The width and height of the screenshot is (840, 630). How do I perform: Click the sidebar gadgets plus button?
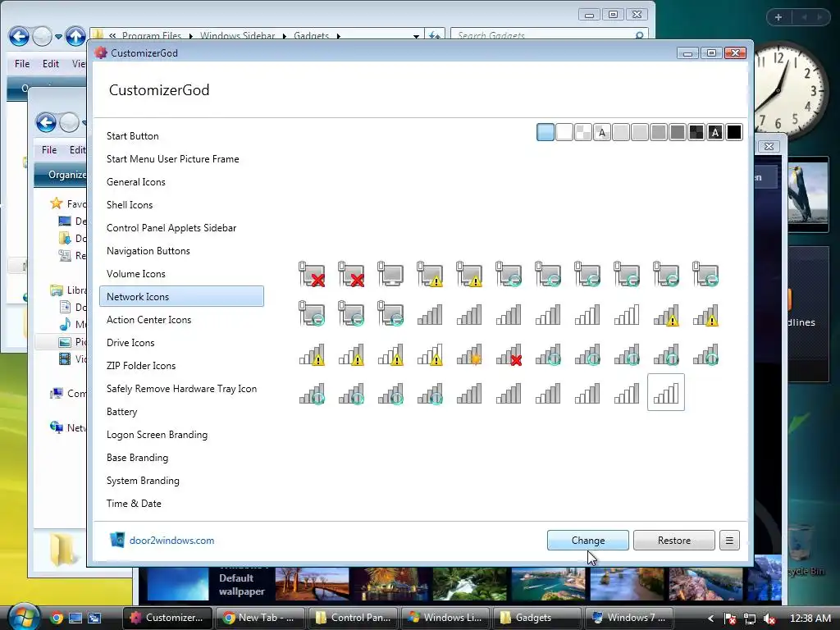coord(778,17)
